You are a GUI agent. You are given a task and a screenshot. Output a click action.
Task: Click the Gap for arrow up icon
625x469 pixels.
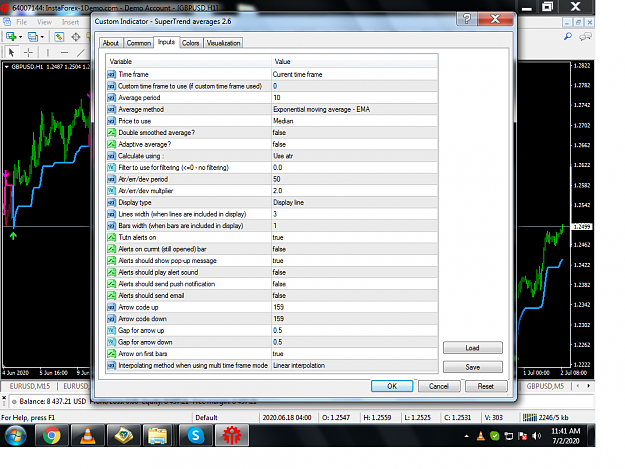(112, 330)
